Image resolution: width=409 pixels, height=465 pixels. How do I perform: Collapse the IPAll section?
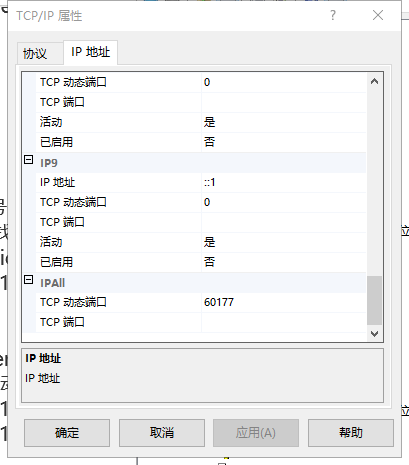pyautogui.click(x=29, y=280)
